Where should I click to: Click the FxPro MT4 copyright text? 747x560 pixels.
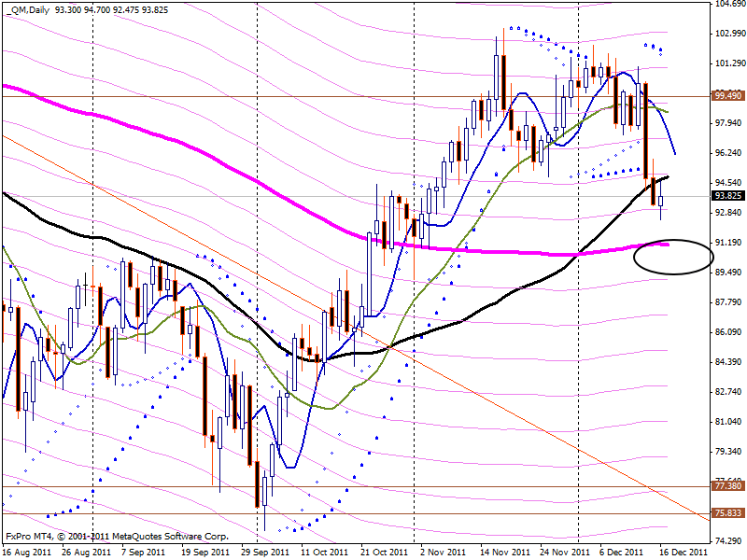(x=117, y=536)
